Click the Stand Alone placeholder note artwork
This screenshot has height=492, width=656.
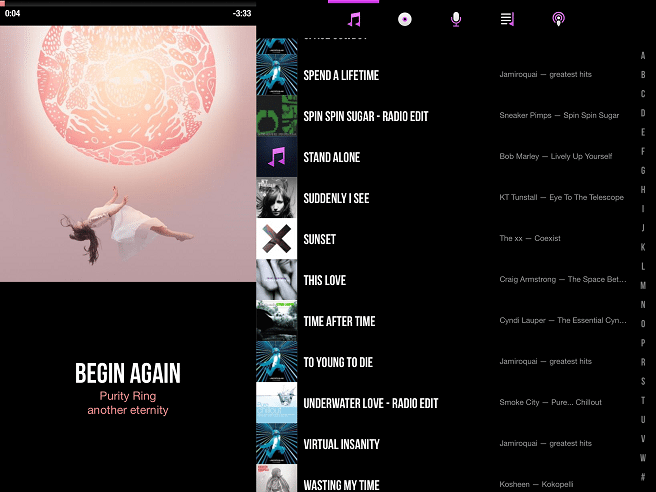tap(277, 157)
